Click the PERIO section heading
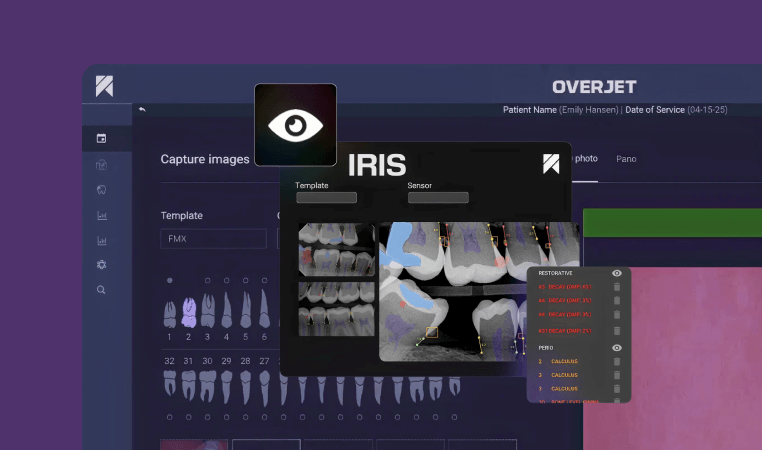Viewport: 762px width, 450px height. (x=546, y=348)
